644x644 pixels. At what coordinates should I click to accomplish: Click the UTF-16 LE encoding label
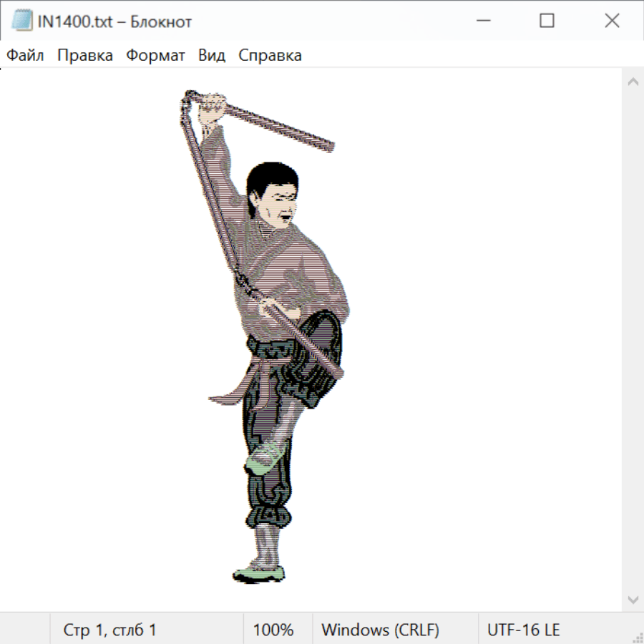pos(523,630)
